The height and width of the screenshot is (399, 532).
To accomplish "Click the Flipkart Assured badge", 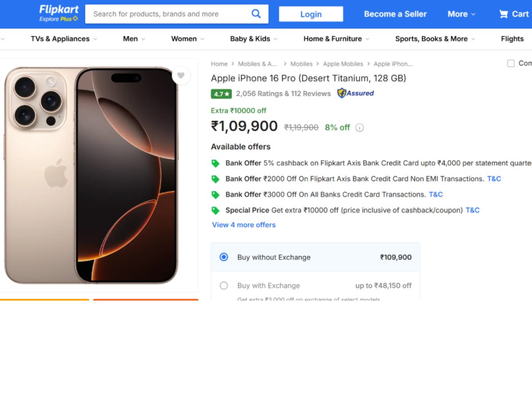I will tap(356, 94).
